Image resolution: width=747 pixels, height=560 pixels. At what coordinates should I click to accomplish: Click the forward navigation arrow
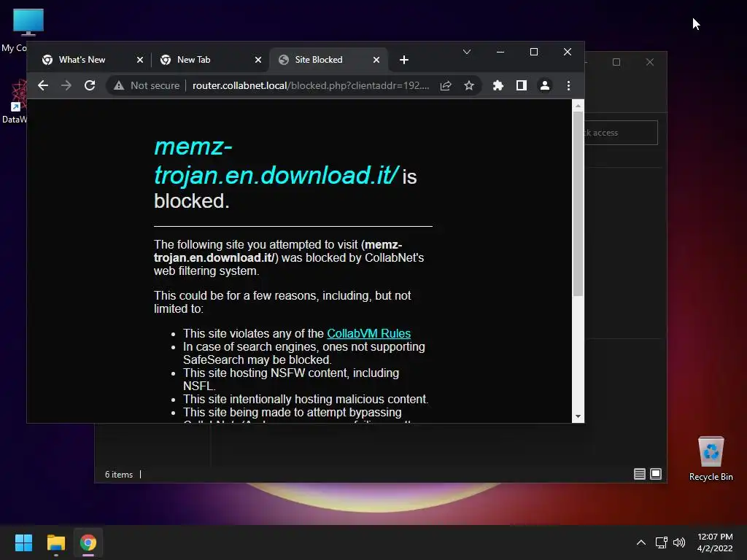tap(66, 85)
